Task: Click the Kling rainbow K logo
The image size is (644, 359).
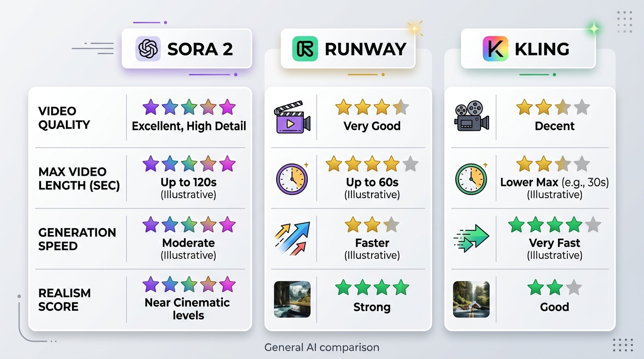Action: pyautogui.click(x=495, y=49)
